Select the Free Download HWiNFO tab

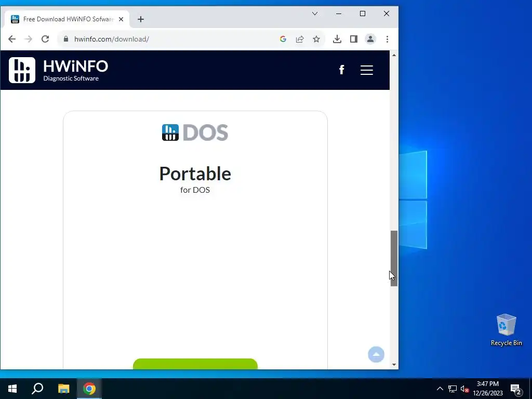67,19
